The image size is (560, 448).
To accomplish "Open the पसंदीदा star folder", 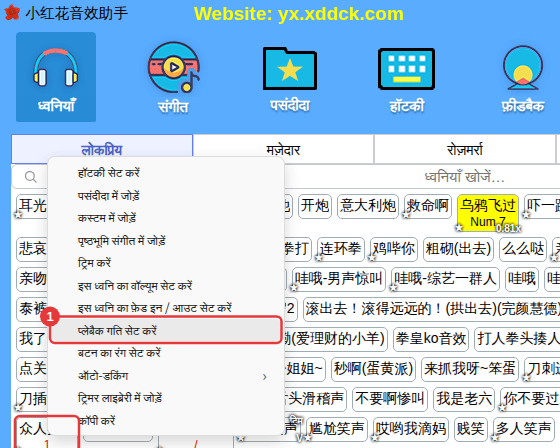I will [290, 79].
